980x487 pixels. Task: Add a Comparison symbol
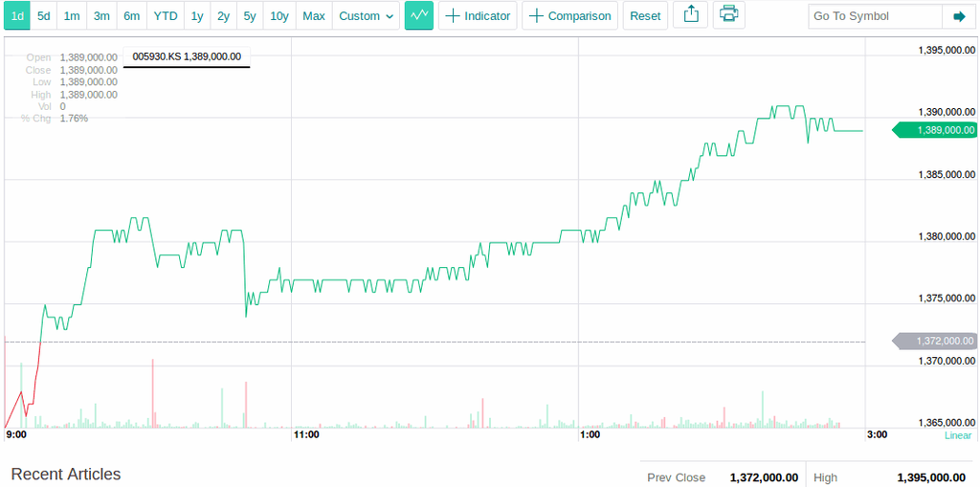pyautogui.click(x=569, y=15)
